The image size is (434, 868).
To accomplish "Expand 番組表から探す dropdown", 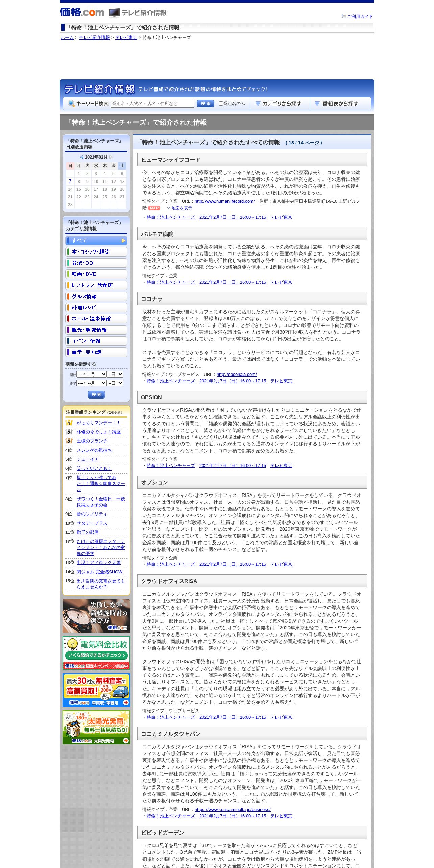I will pyautogui.click(x=340, y=104).
